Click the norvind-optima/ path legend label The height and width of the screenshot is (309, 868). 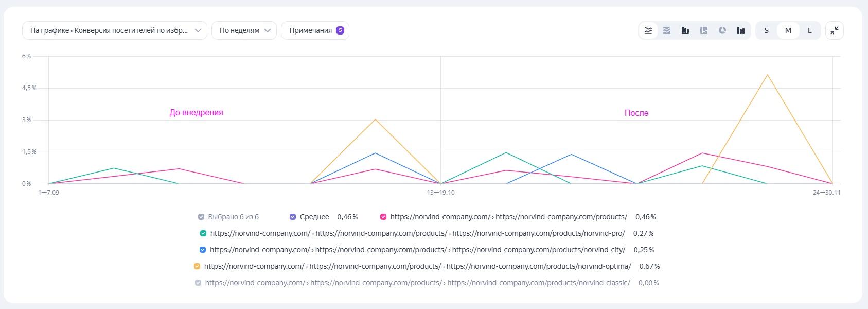(418, 266)
